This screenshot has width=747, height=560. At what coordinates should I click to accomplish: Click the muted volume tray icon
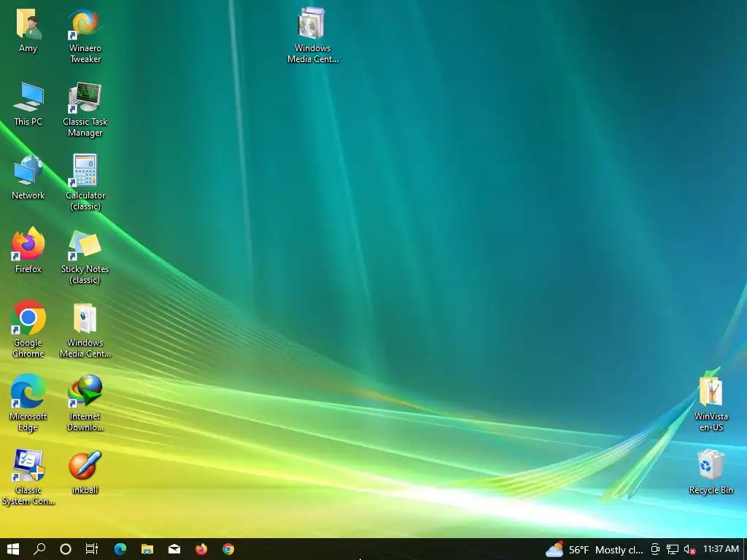click(x=689, y=550)
